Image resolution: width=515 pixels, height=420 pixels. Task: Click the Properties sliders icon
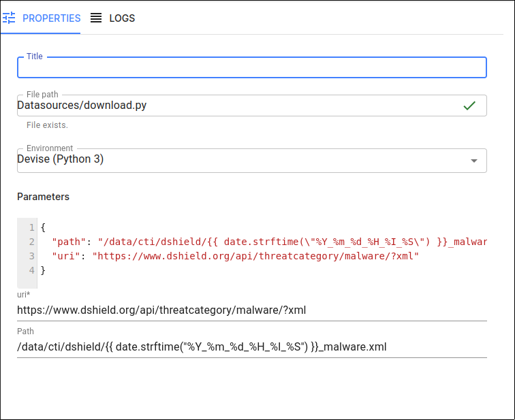(9, 18)
